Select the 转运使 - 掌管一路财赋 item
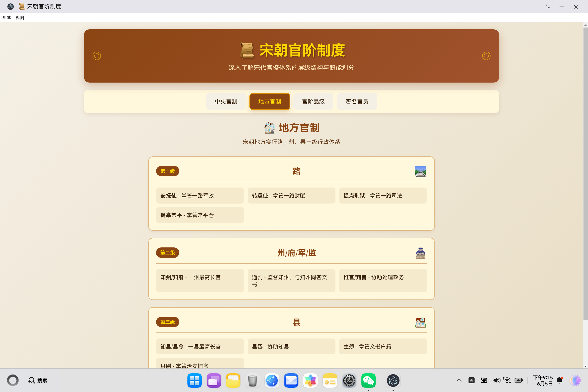588x392 pixels. click(x=292, y=195)
